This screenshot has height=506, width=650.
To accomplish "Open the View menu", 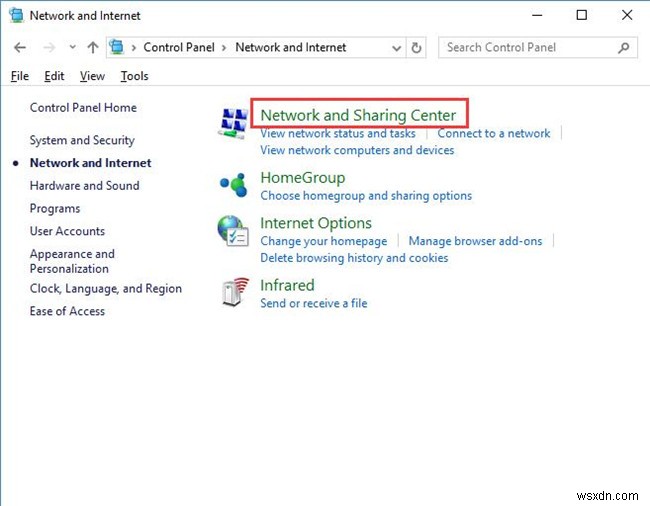I will [92, 76].
